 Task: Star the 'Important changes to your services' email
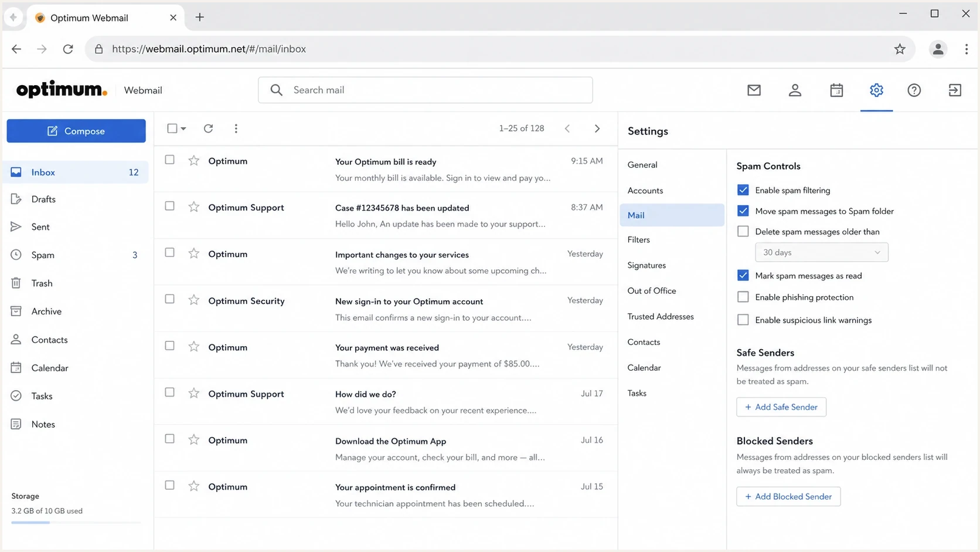[193, 253]
